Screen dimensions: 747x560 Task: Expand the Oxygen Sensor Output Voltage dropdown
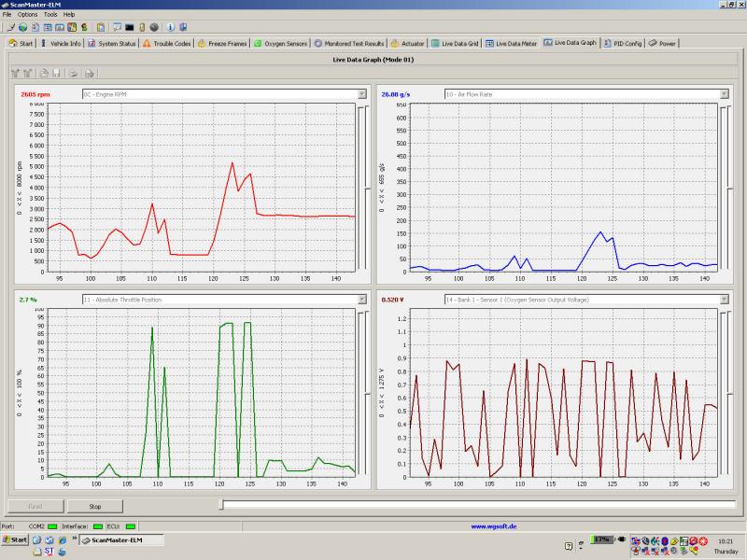tap(724, 300)
